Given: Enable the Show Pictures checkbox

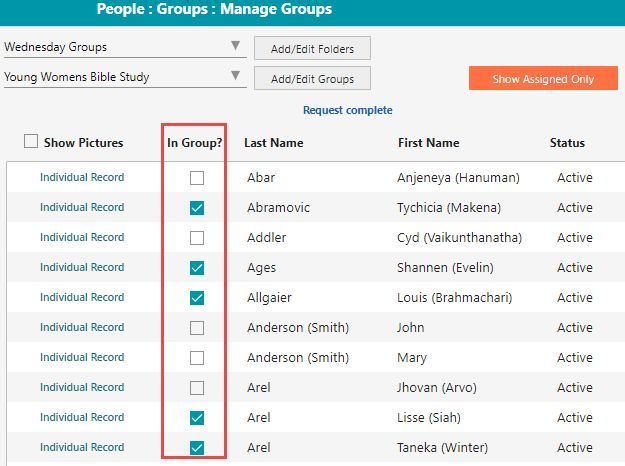Looking at the screenshot, I should [31, 141].
